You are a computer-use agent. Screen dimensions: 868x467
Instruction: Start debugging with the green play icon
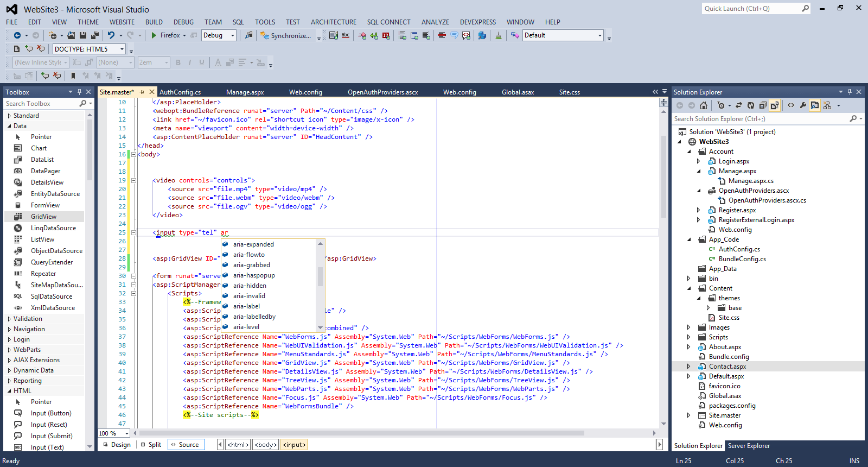point(154,35)
